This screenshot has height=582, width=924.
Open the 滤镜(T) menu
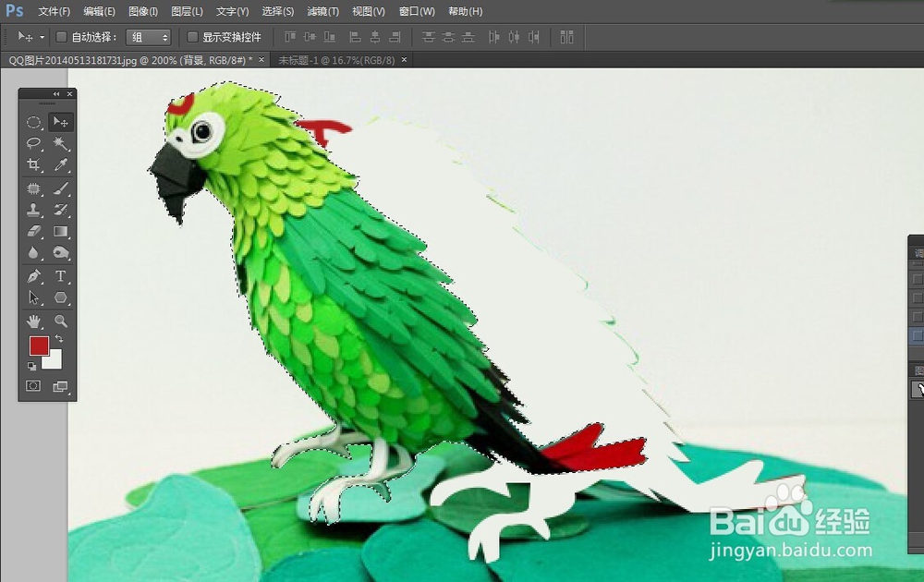coord(322,11)
